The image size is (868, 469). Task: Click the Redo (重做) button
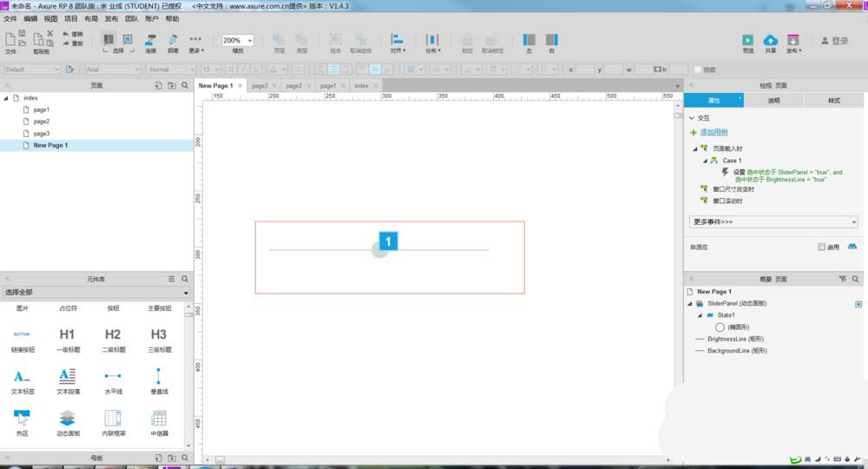73,43
